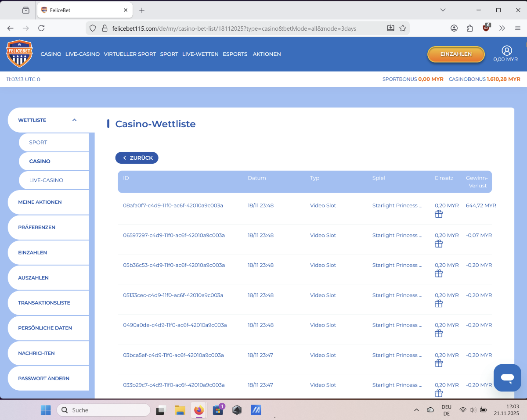Open the user account profile icon

click(506, 50)
